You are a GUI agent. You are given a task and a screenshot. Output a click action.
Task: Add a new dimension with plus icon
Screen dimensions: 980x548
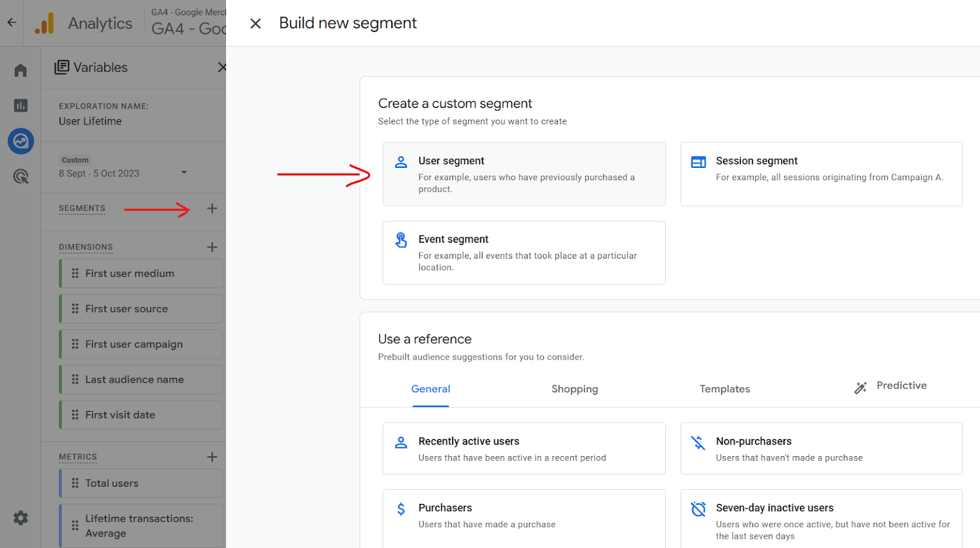click(x=212, y=247)
